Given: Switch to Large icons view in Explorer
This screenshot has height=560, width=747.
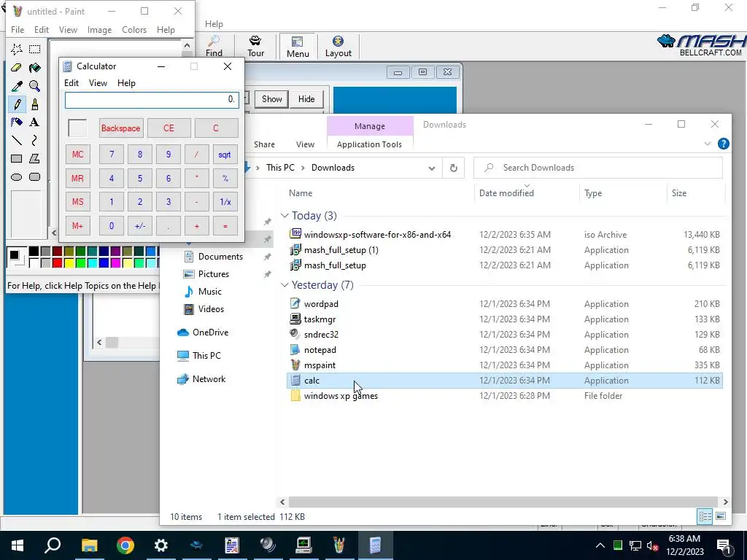Looking at the screenshot, I should coord(721,516).
